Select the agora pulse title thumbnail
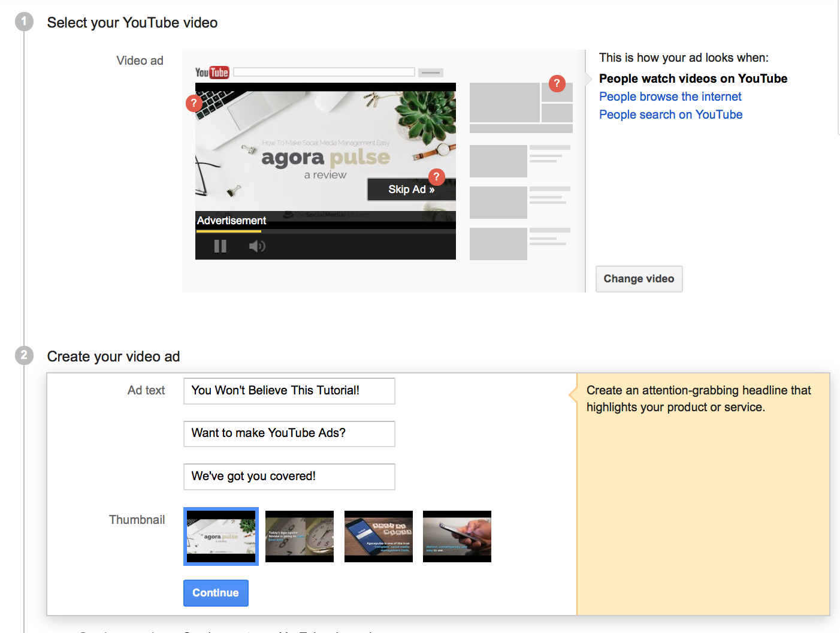 [221, 536]
